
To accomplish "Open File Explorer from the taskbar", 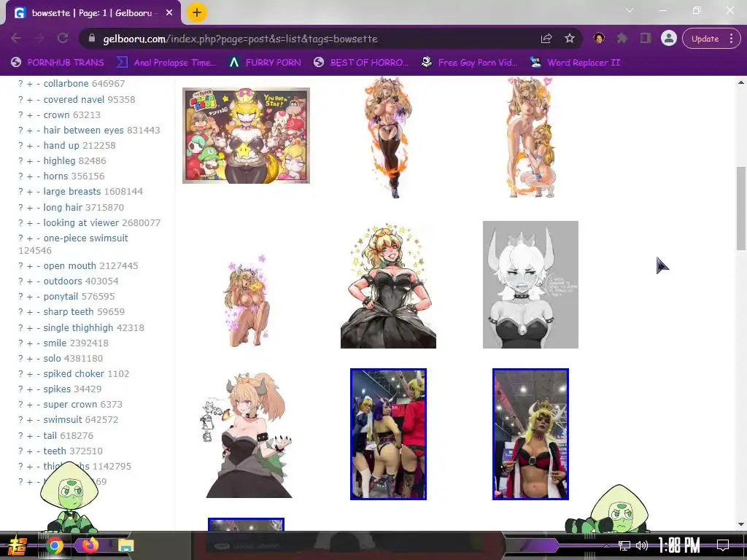I will click(x=126, y=545).
